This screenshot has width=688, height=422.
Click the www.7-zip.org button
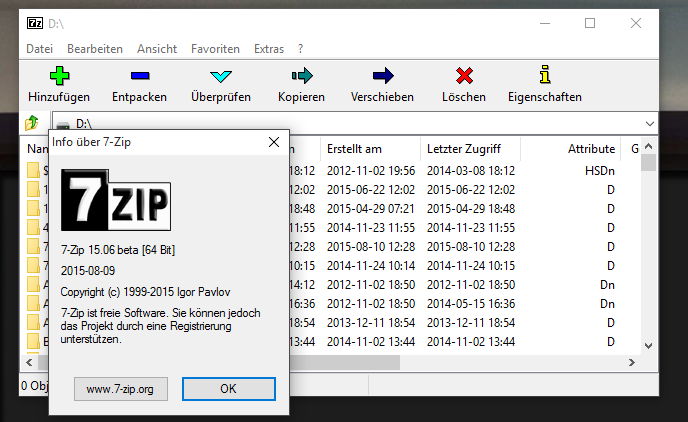(121, 389)
